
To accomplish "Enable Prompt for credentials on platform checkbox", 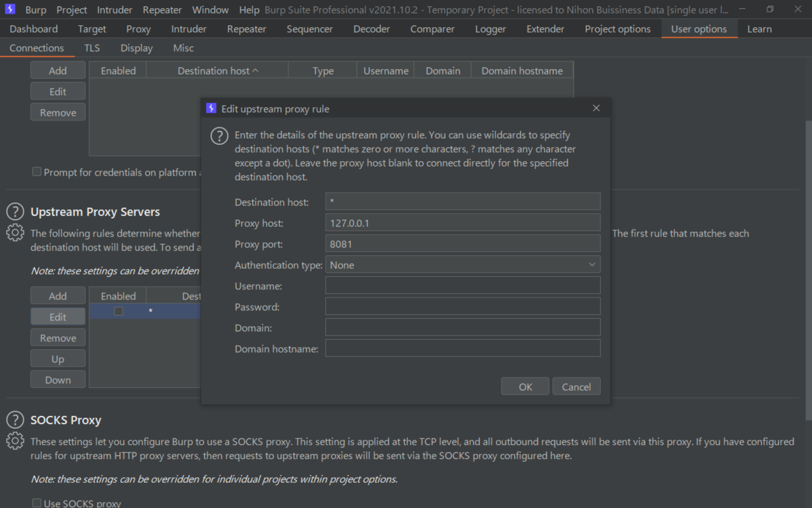I will (37, 172).
